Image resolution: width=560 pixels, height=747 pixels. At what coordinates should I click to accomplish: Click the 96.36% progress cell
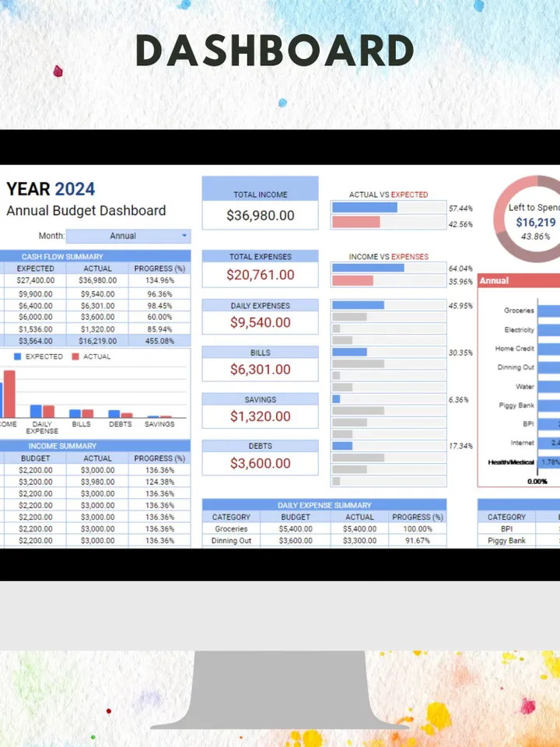(x=159, y=294)
